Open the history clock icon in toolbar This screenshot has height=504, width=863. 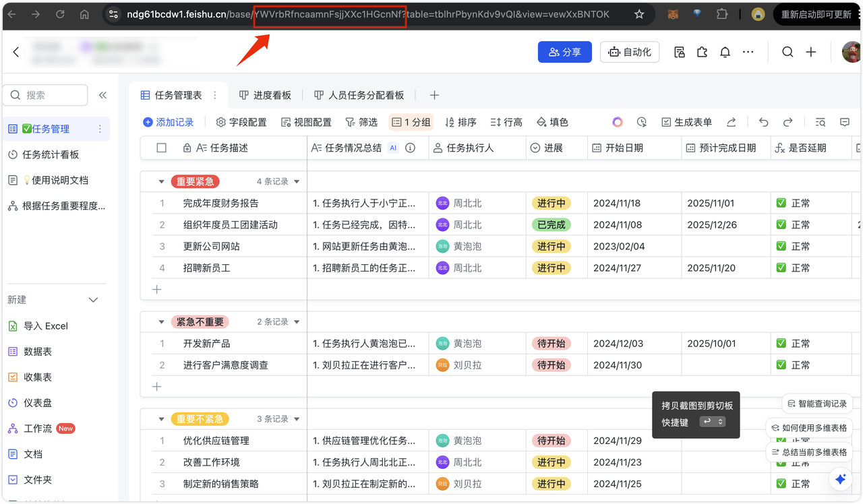pyautogui.click(x=642, y=122)
